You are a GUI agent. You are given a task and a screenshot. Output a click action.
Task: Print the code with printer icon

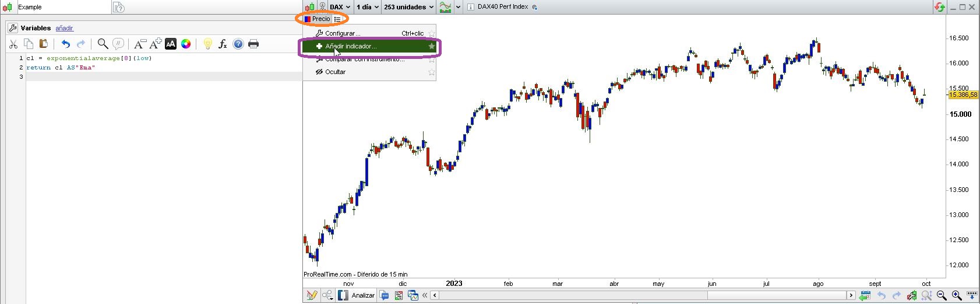pyautogui.click(x=253, y=44)
